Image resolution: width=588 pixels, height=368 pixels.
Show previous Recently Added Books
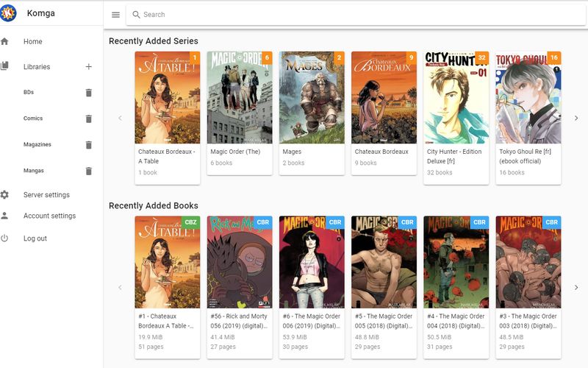pos(120,287)
